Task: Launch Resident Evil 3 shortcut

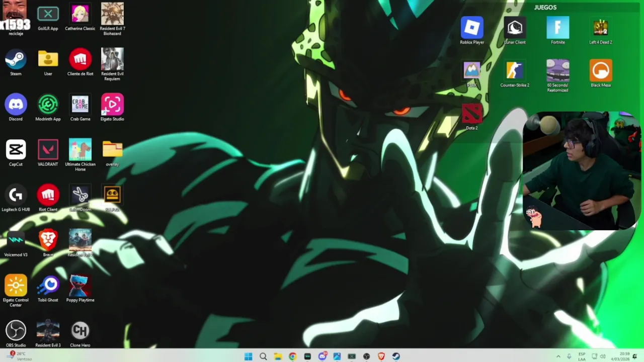Action: tap(48, 334)
